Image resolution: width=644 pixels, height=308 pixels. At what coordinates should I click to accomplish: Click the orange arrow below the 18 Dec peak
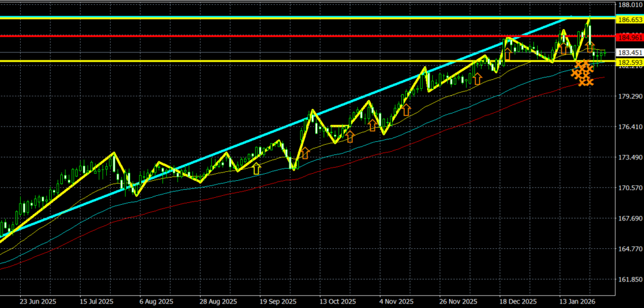pyautogui.click(x=508, y=53)
